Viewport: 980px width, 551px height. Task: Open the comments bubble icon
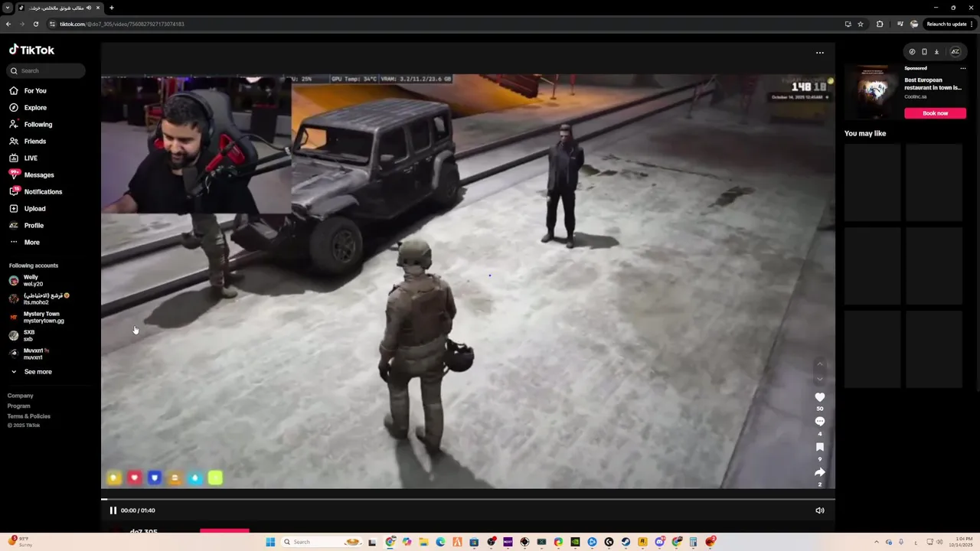pos(819,422)
